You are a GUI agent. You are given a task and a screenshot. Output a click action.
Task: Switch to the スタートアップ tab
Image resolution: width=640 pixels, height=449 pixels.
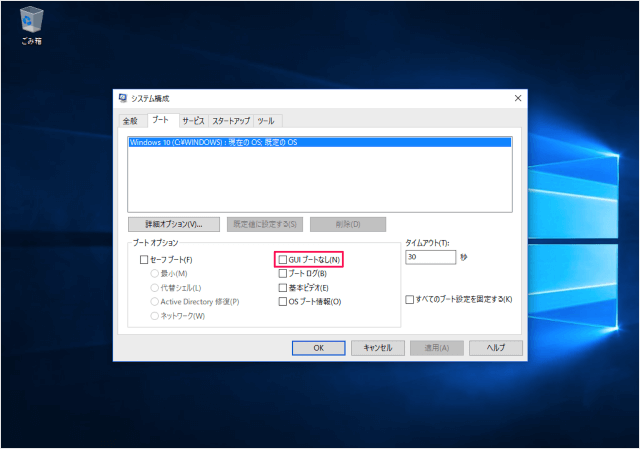231,121
